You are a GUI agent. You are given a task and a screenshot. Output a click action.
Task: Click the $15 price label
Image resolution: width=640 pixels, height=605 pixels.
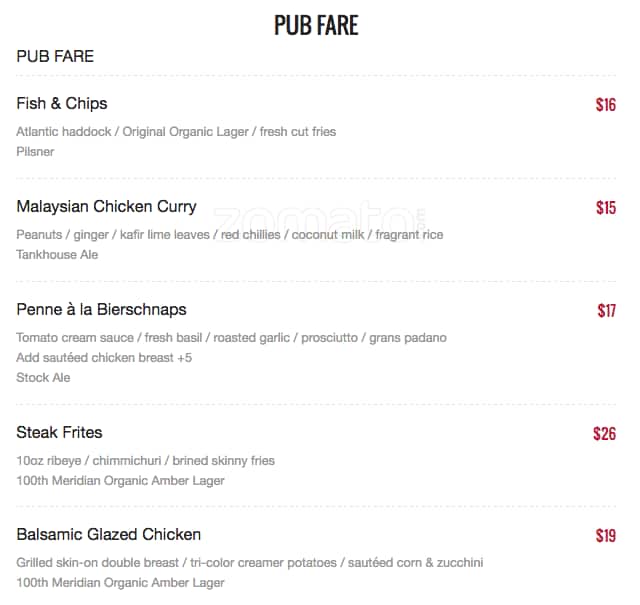point(605,208)
